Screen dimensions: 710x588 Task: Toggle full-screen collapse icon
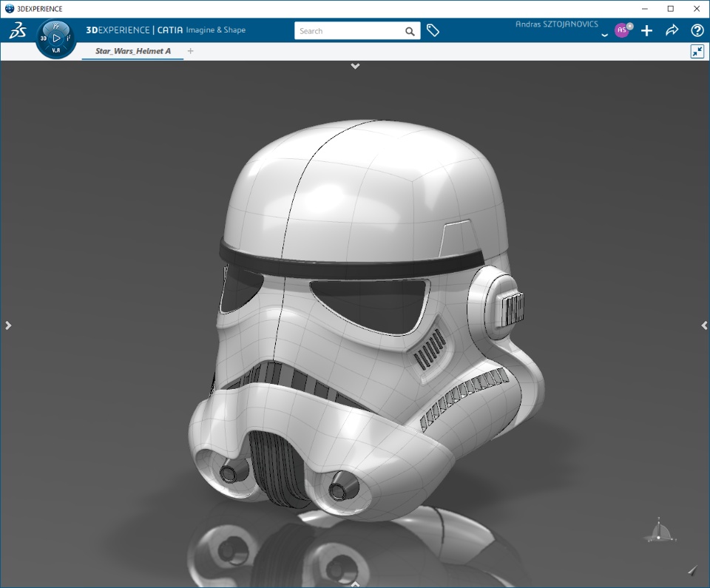(697, 51)
